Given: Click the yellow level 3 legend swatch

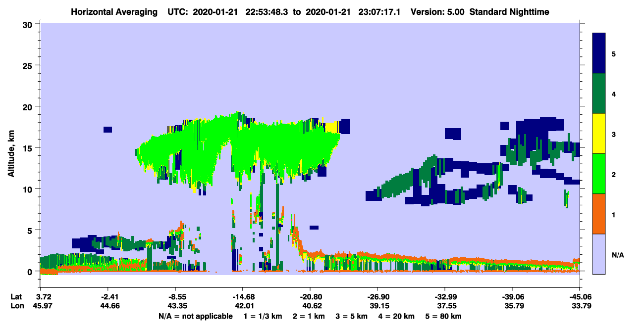Looking at the screenshot, I should 599,133.
